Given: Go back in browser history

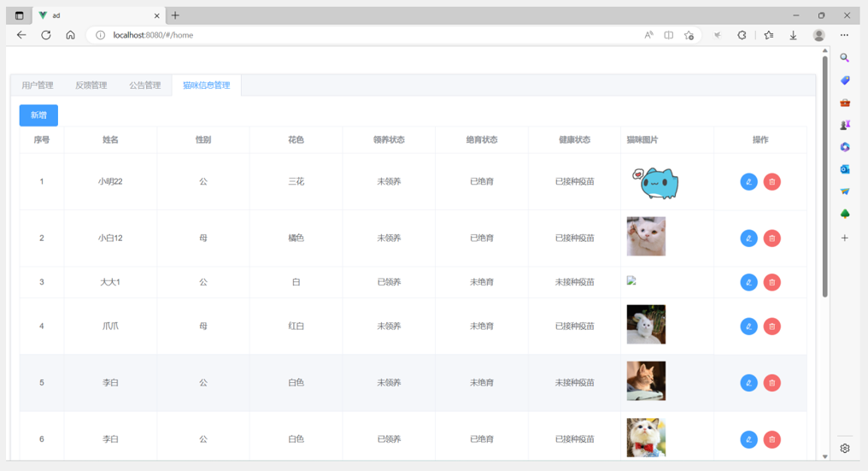Looking at the screenshot, I should click(x=21, y=35).
